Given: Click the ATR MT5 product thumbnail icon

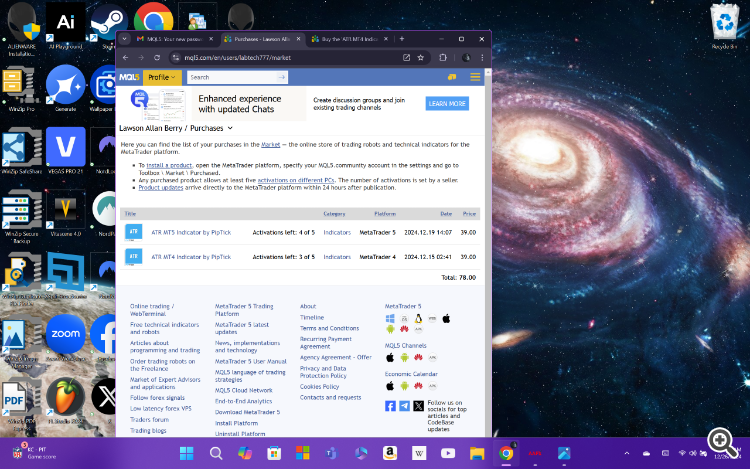Looking at the screenshot, I should click(133, 232).
